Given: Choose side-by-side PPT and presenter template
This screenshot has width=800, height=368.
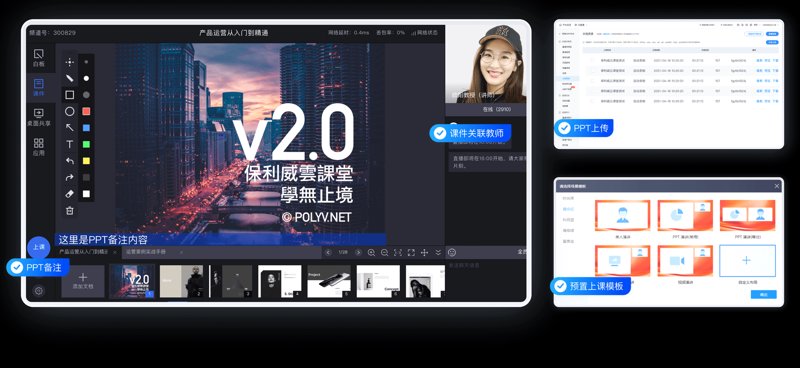Looking at the screenshot, I should (747, 215).
